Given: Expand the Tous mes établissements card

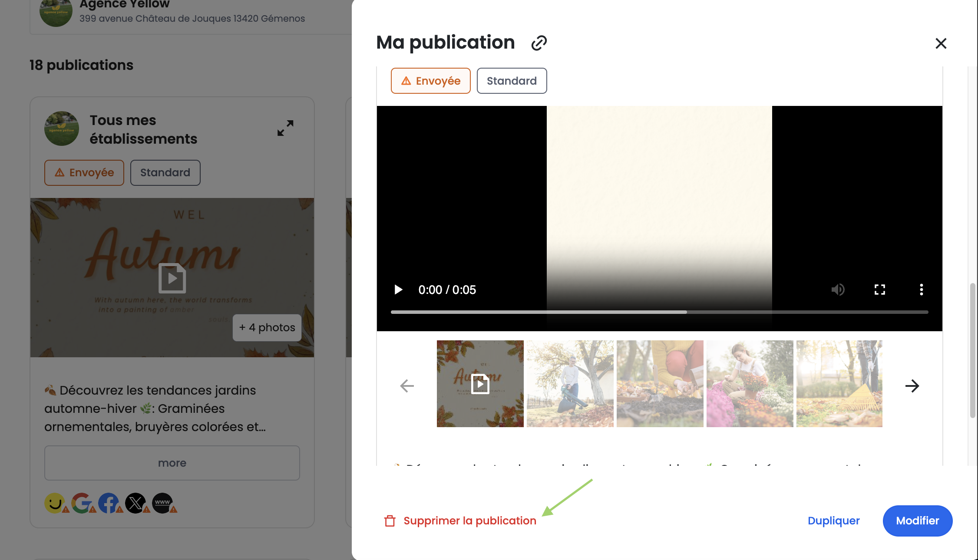Looking at the screenshot, I should click(285, 128).
